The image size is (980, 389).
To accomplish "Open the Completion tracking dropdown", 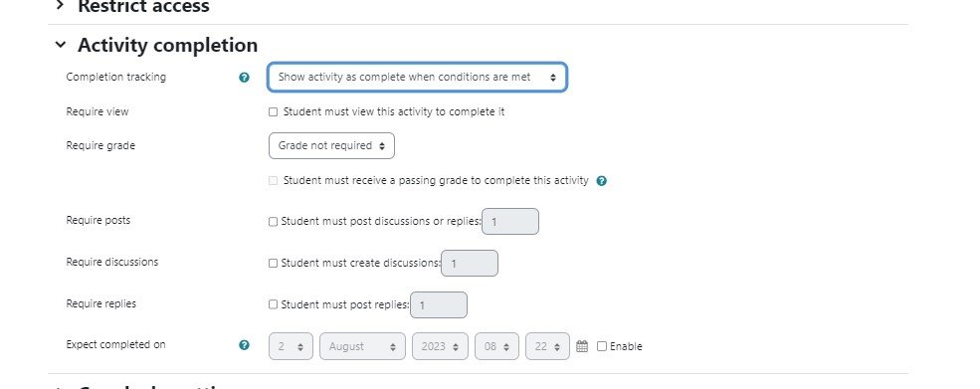I will click(x=418, y=77).
